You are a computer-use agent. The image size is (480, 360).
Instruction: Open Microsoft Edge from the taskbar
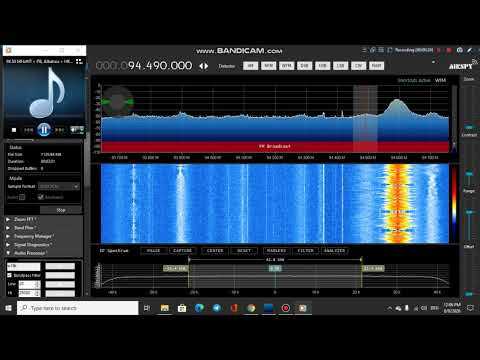click(199, 308)
